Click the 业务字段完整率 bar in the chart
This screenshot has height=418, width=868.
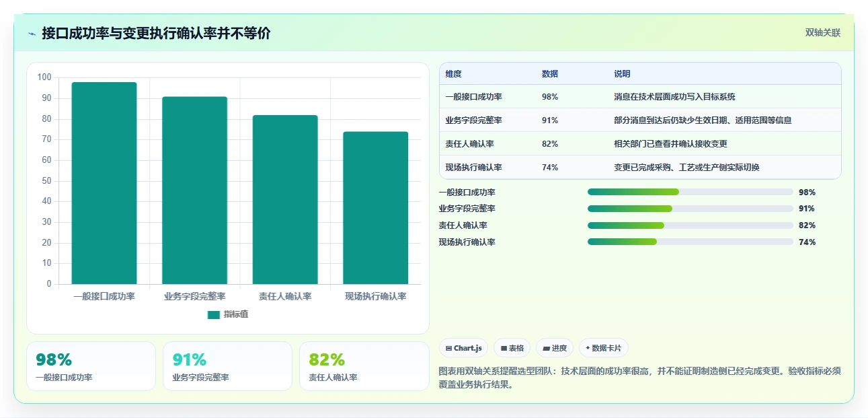(194, 190)
